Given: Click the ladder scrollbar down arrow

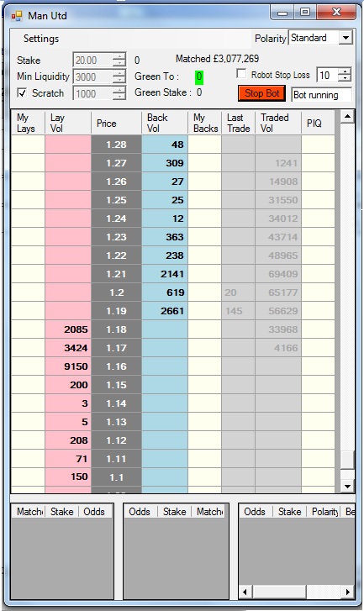Looking at the screenshot, I should pyautogui.click(x=347, y=486).
